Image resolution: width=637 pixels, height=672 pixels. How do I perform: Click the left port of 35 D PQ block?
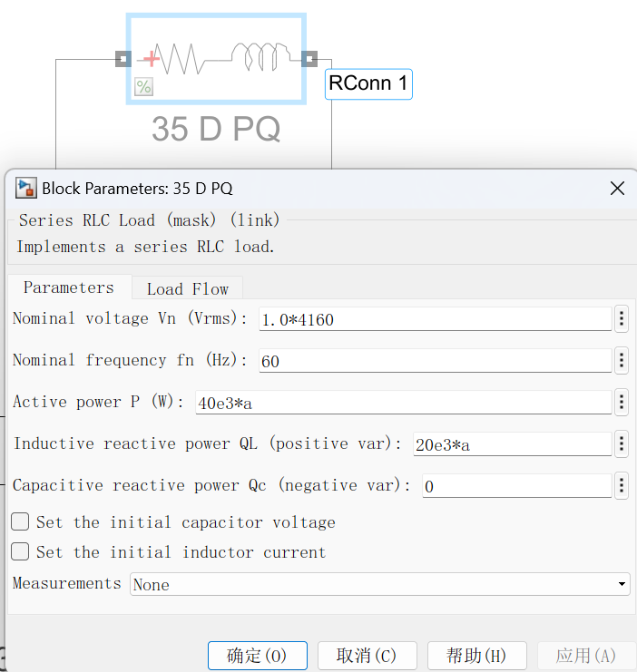[123, 59]
